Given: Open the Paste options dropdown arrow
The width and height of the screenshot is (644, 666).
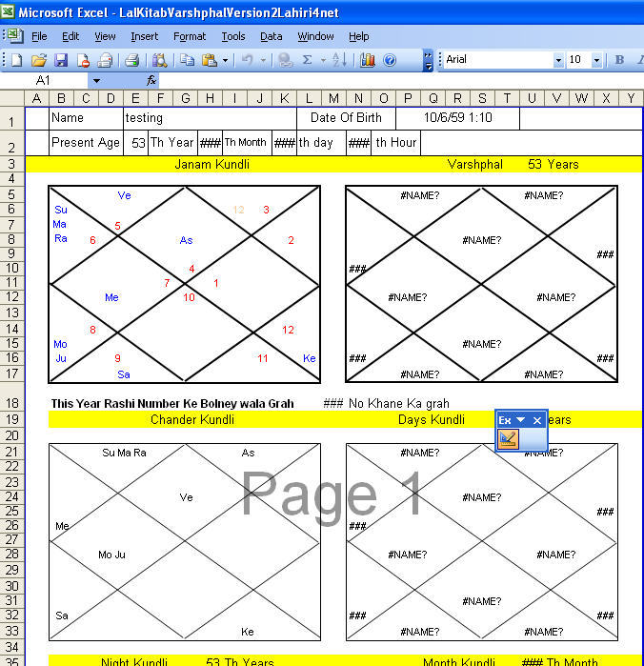Looking at the screenshot, I should (x=225, y=60).
